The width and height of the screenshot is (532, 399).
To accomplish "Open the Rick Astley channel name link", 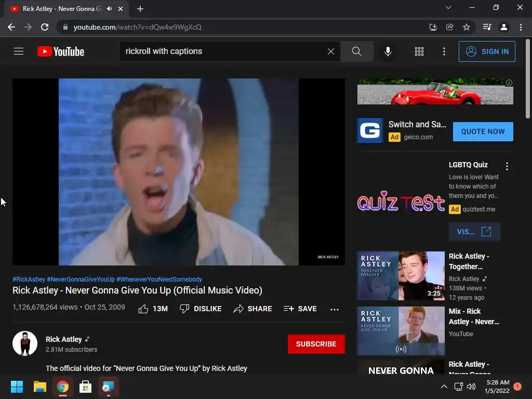I will [64, 339].
